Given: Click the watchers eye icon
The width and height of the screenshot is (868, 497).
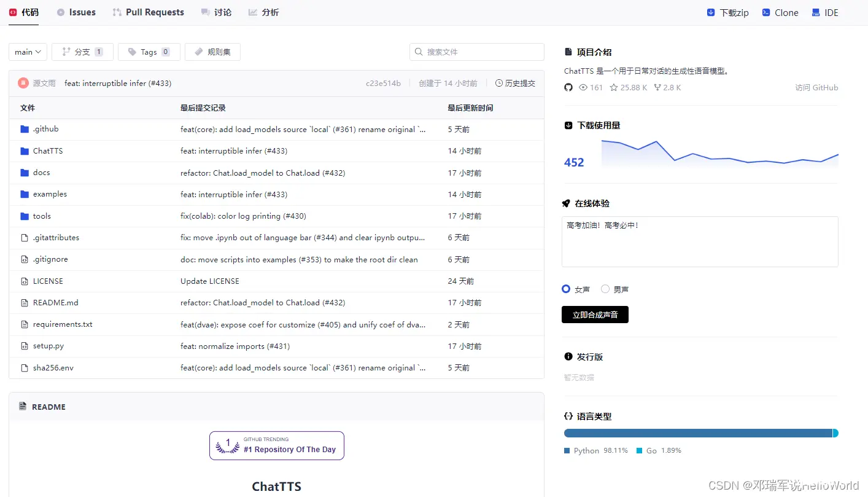Looking at the screenshot, I should 584,87.
